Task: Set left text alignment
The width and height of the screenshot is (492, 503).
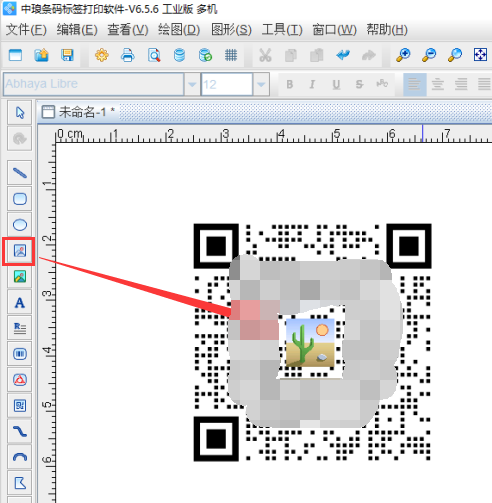Action: coord(414,85)
